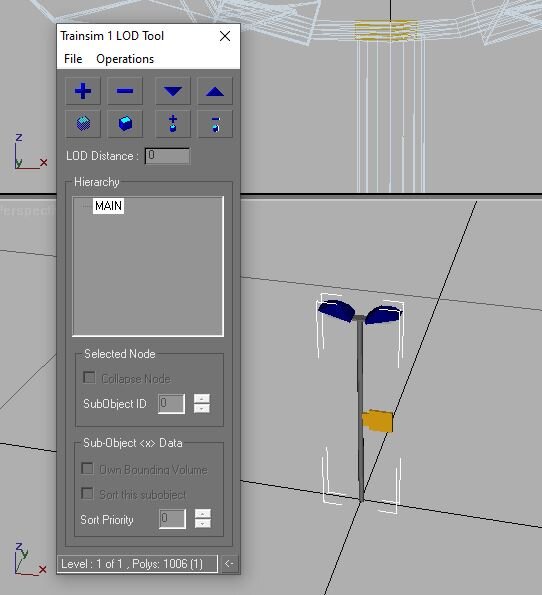This screenshot has width=542, height=595.
Task: Toggle Sort this subobject checkbox
Action: tap(87, 494)
